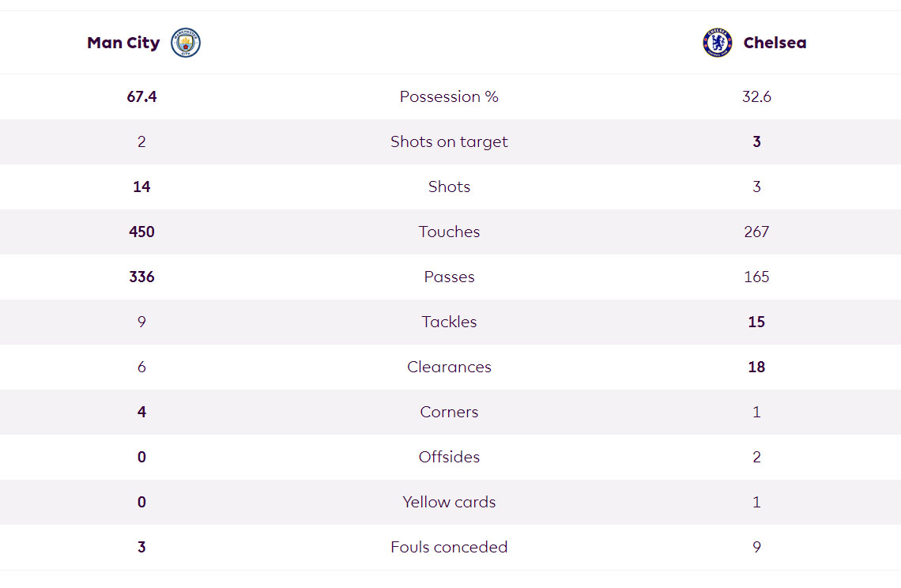The image size is (901, 588).
Task: Select the Passes stat label
Action: [449, 277]
